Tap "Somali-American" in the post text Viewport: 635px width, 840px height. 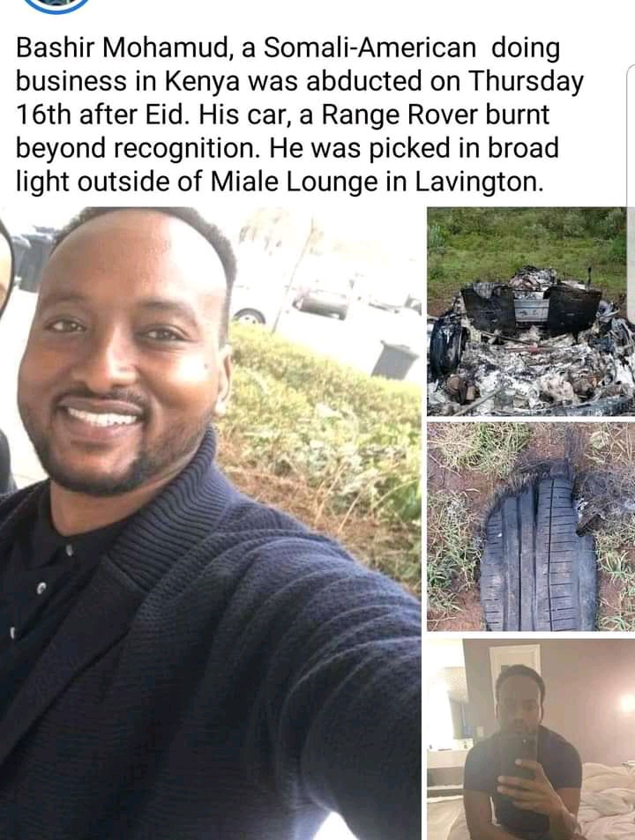point(370,48)
